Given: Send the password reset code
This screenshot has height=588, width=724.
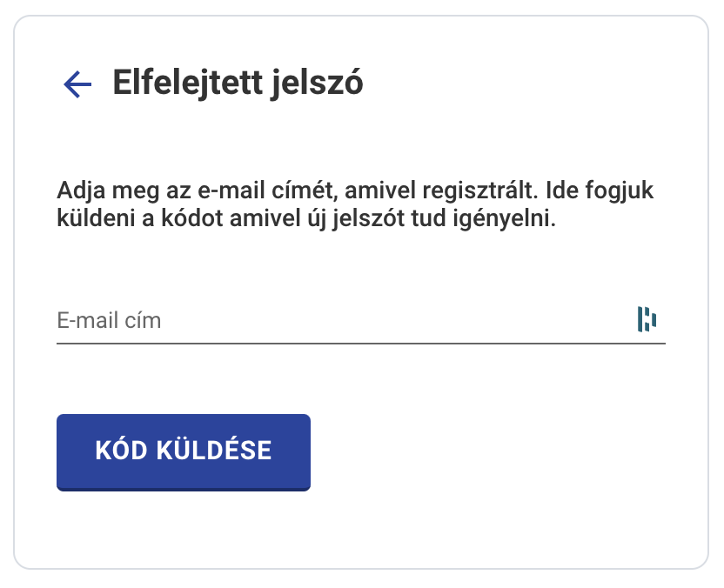Looking at the screenshot, I should click(x=183, y=451).
